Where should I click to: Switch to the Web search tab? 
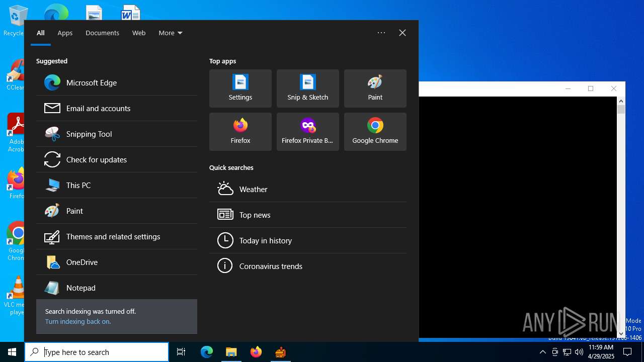pos(139,33)
